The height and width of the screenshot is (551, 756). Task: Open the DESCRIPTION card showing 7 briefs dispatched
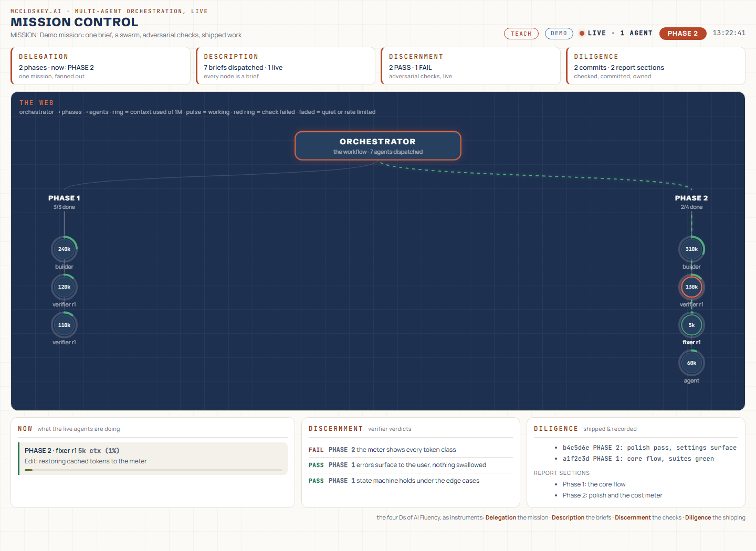[x=286, y=66]
